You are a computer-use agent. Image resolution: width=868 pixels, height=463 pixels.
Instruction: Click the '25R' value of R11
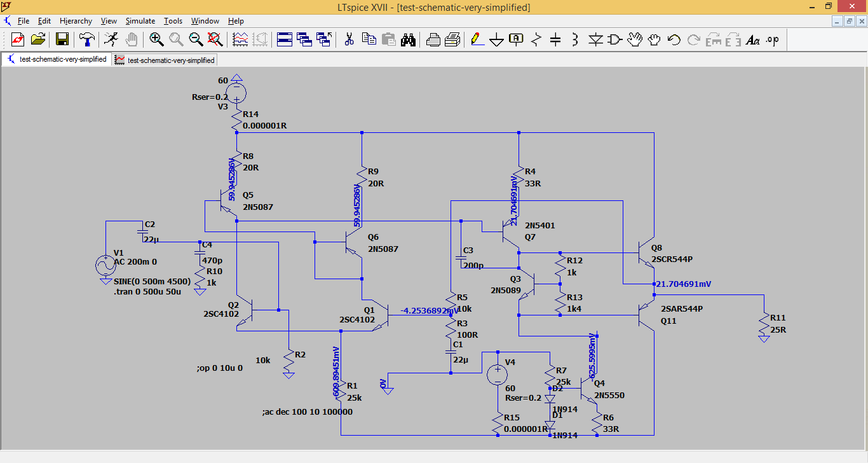[x=778, y=329]
